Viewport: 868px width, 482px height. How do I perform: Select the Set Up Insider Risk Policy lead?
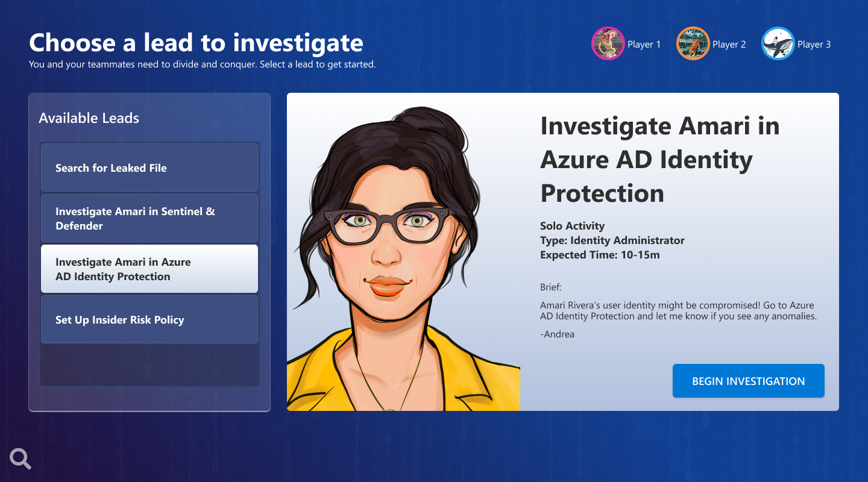[149, 319]
